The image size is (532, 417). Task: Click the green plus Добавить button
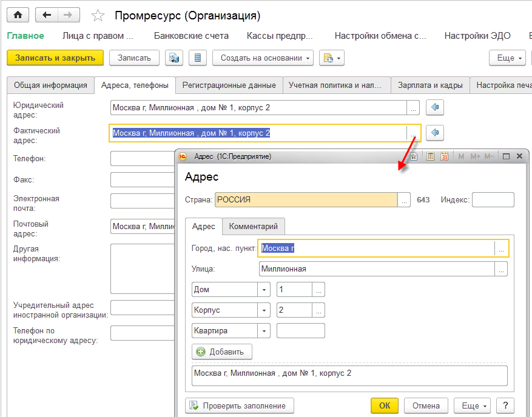tap(222, 352)
